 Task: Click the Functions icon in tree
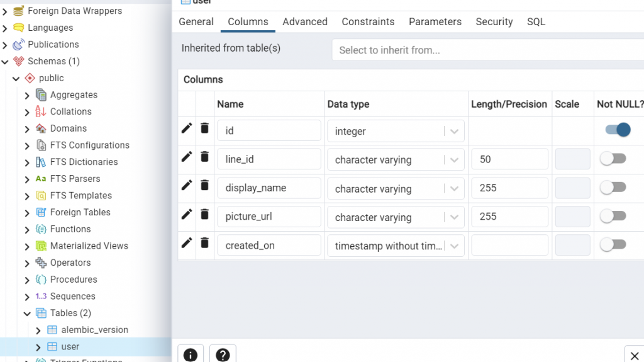[x=41, y=229]
